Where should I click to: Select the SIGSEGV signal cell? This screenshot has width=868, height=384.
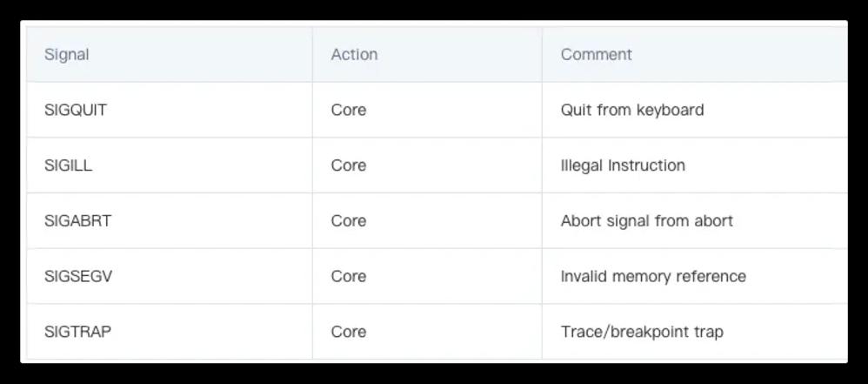click(78, 276)
